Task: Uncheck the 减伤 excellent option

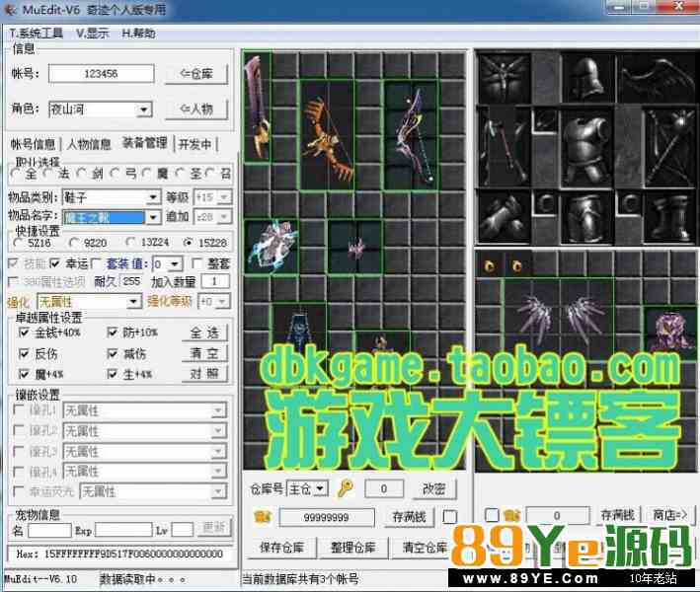Action: click(x=113, y=354)
